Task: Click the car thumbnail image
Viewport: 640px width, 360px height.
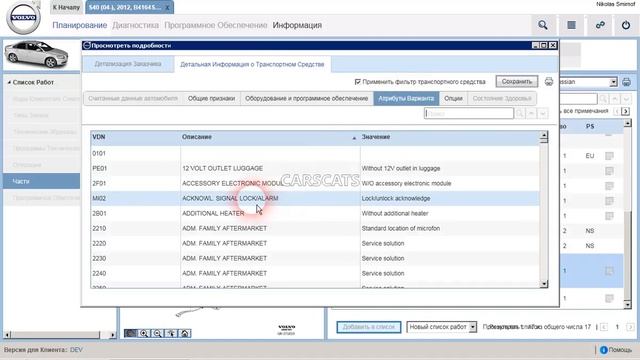Action: pyautogui.click(x=37, y=54)
